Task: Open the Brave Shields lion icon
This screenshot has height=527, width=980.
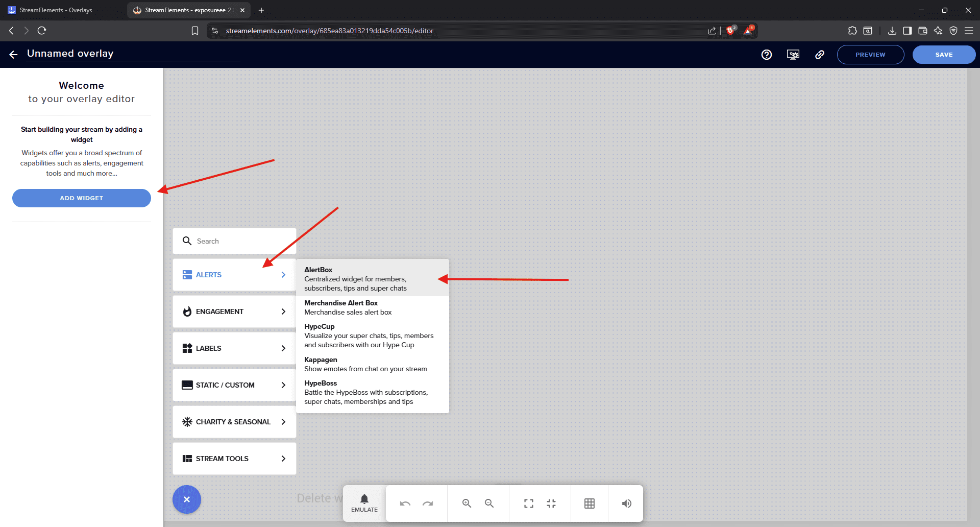Action: click(731, 30)
